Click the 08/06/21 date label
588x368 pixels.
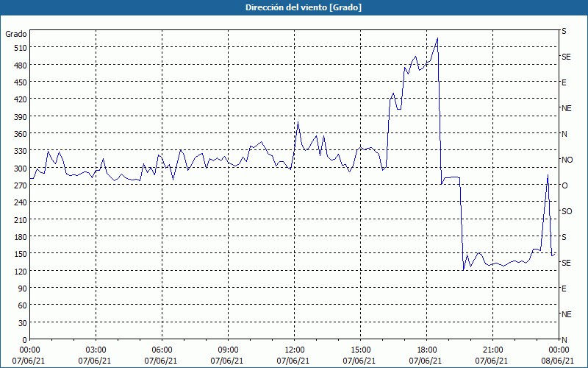pos(558,361)
